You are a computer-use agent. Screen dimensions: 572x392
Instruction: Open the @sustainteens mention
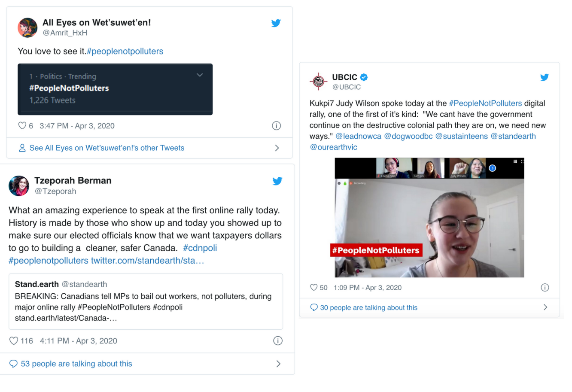click(x=462, y=136)
